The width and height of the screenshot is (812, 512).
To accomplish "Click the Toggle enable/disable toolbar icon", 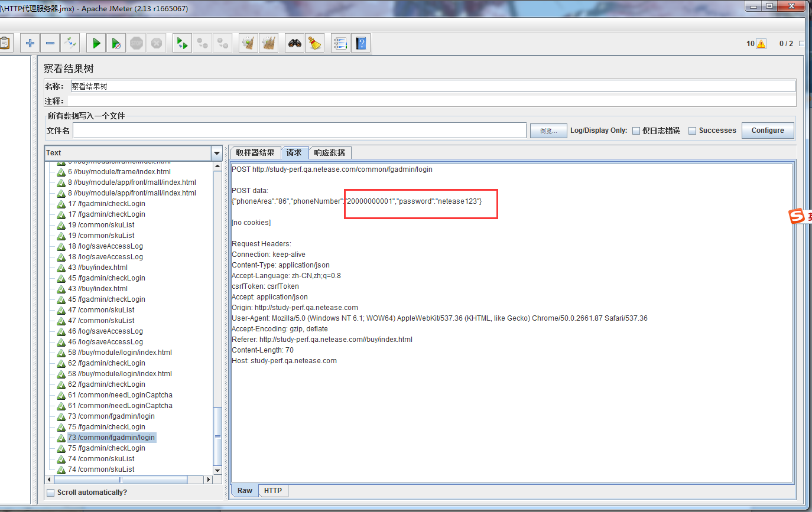I will (x=70, y=43).
